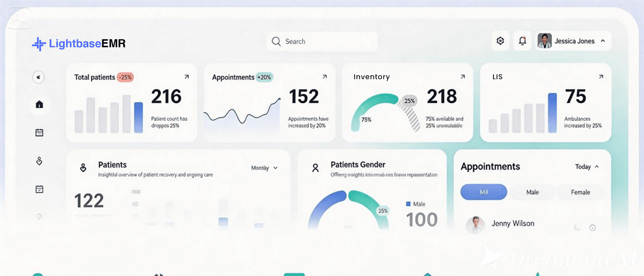
Task: Select the Female filter in Appointments
Action: click(580, 192)
